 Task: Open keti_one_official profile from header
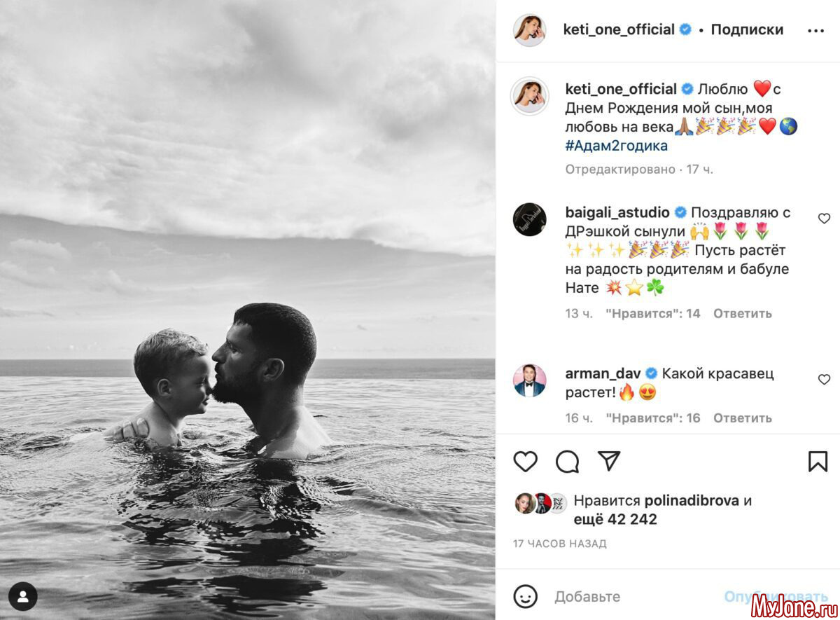(619, 29)
